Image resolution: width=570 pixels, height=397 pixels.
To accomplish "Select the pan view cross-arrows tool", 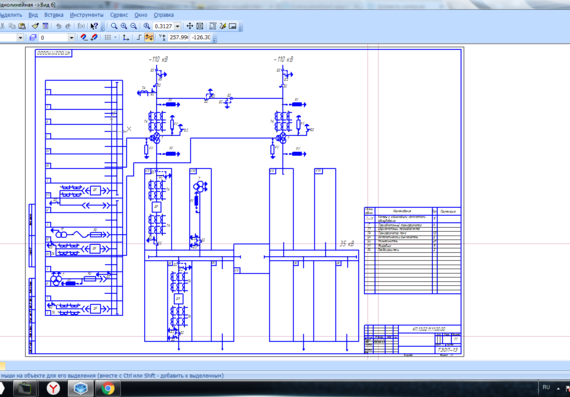I will (x=189, y=26).
